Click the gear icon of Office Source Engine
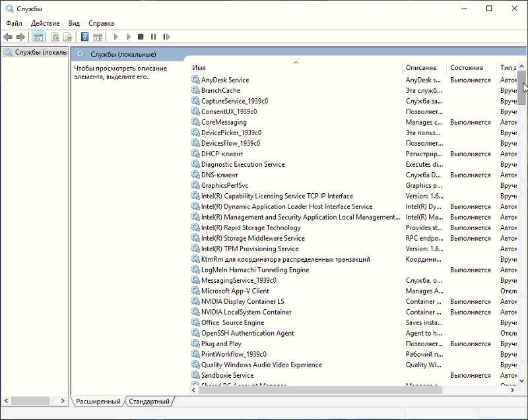 (x=195, y=322)
